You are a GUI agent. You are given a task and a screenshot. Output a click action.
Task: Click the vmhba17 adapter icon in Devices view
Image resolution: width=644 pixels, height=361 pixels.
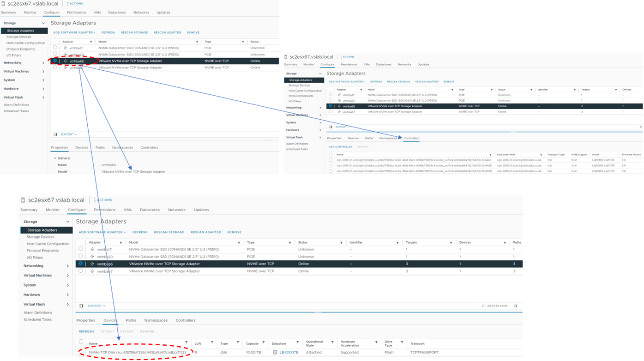(92, 249)
